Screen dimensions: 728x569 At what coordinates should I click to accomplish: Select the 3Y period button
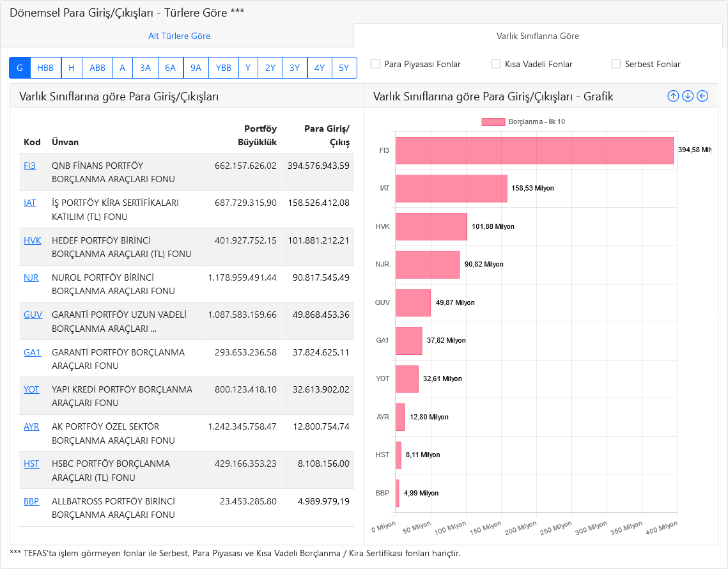(x=295, y=68)
